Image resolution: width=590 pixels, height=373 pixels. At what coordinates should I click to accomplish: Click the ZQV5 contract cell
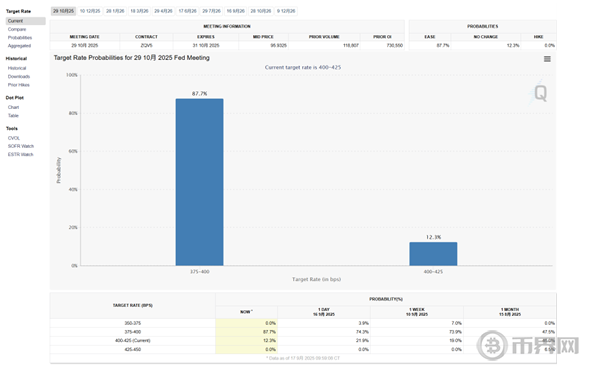point(146,45)
